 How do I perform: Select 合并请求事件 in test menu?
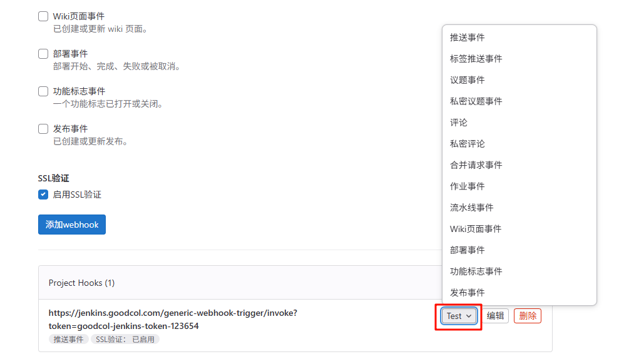pyautogui.click(x=519, y=165)
